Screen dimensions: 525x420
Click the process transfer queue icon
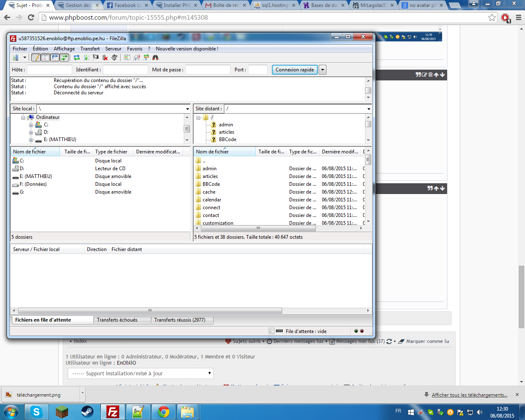(86, 58)
